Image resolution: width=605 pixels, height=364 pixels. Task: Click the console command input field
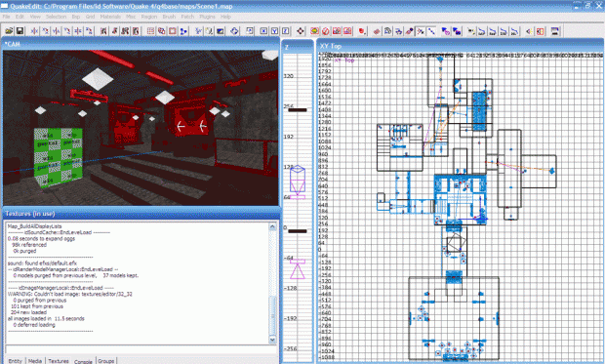pyautogui.click(x=141, y=349)
